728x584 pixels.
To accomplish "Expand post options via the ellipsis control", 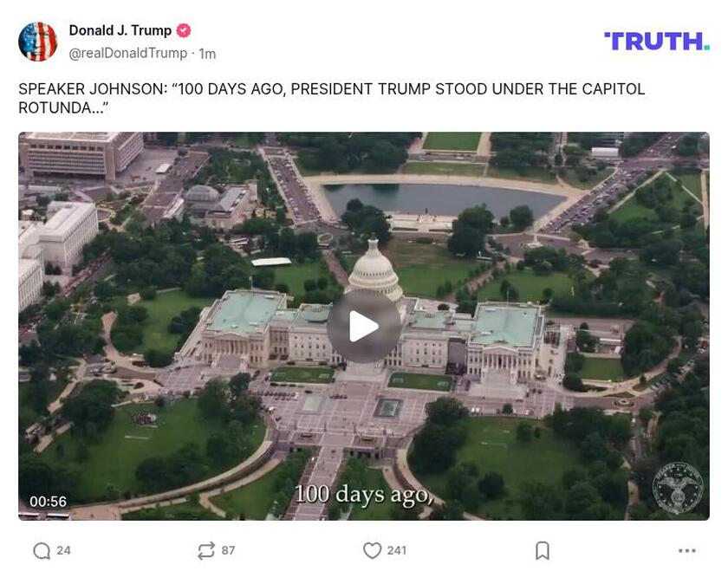I will click(x=686, y=549).
